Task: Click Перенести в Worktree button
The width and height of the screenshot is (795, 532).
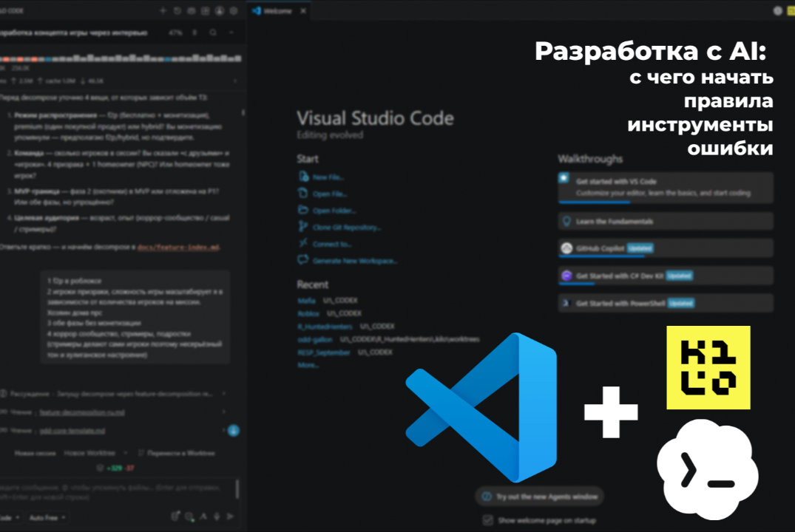Action: coord(177,453)
